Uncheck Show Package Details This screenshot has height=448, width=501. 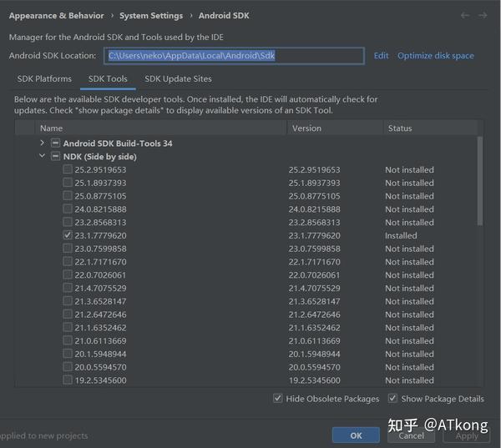tap(394, 399)
